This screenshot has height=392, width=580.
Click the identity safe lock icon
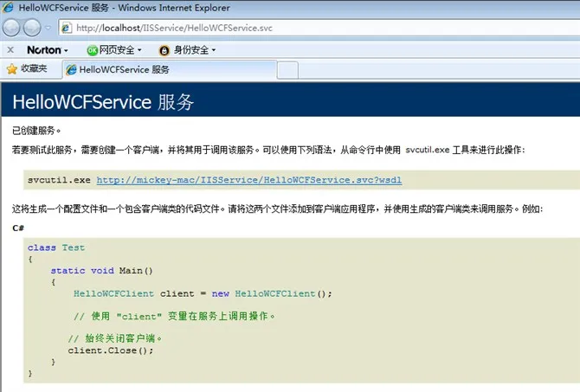[x=164, y=50]
